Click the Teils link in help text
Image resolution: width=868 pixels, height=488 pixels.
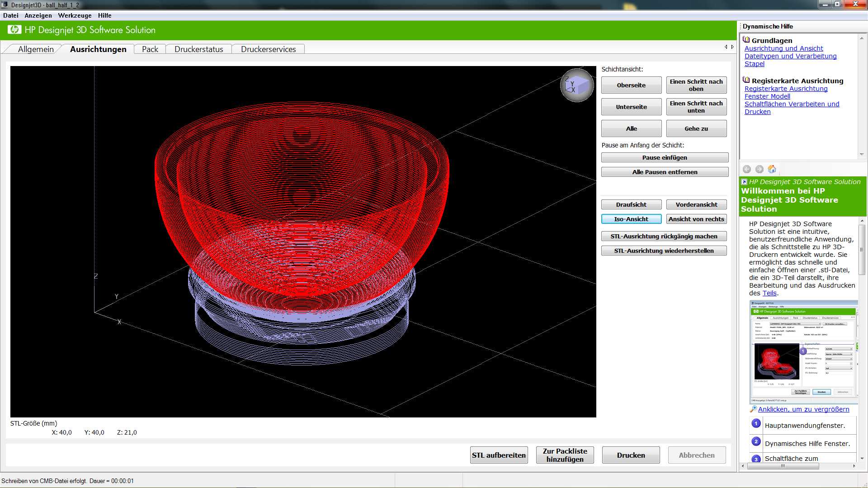point(769,293)
